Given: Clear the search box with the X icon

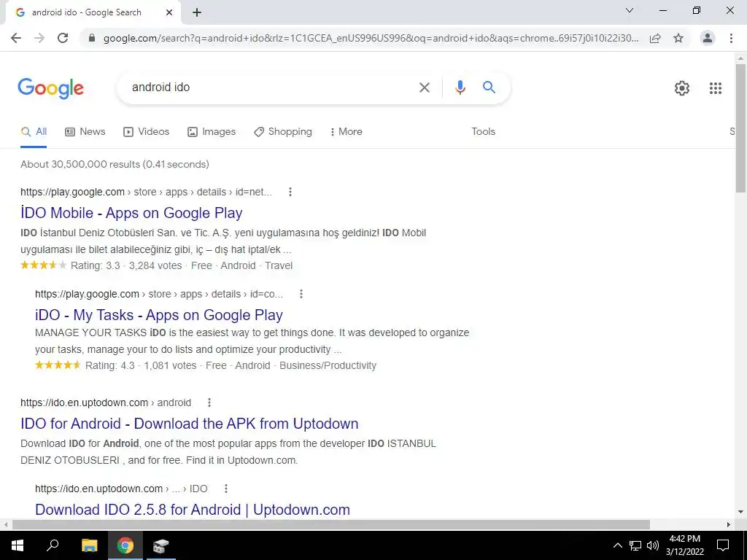Looking at the screenshot, I should coord(424,87).
